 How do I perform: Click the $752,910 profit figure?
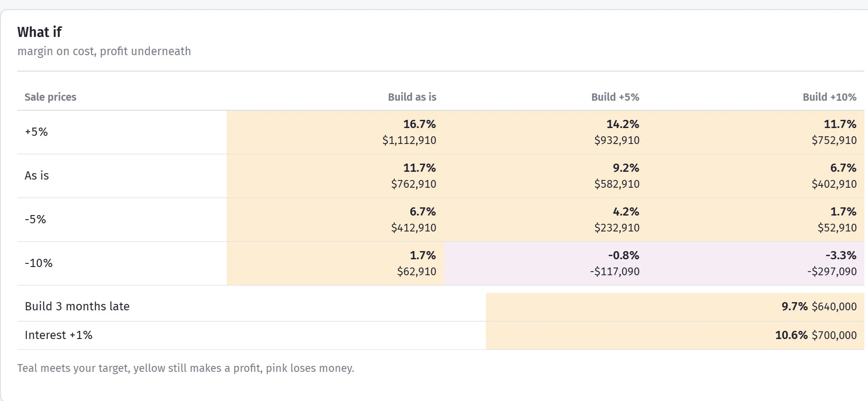point(834,140)
